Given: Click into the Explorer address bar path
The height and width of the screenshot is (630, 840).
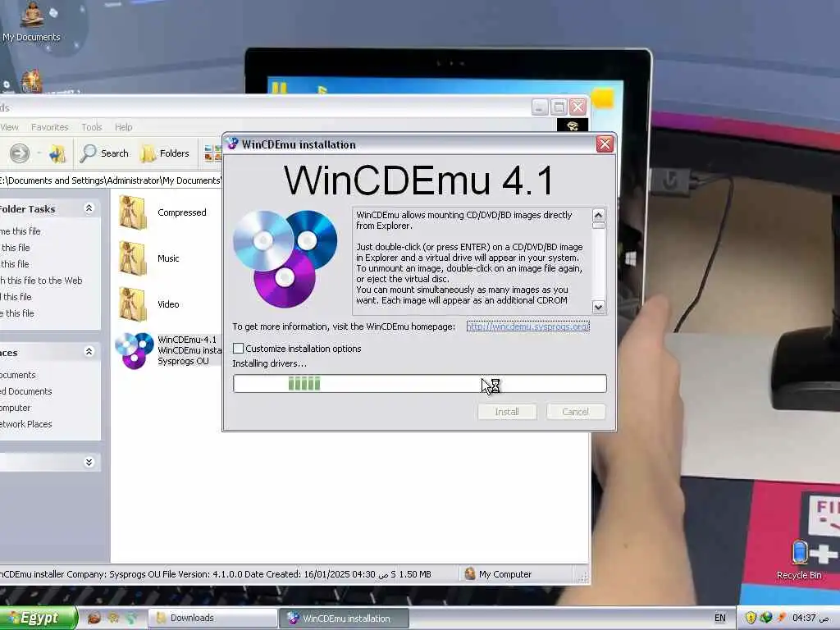Looking at the screenshot, I should point(111,180).
